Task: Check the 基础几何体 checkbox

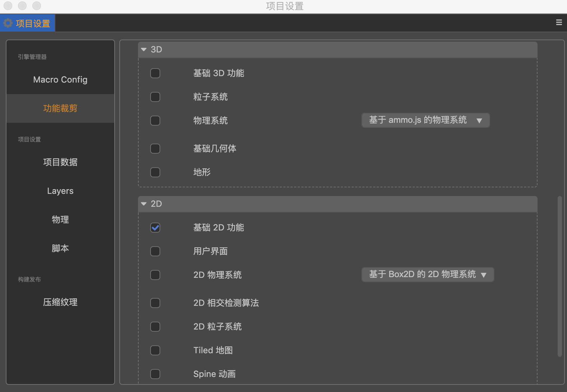Action: [x=155, y=149]
